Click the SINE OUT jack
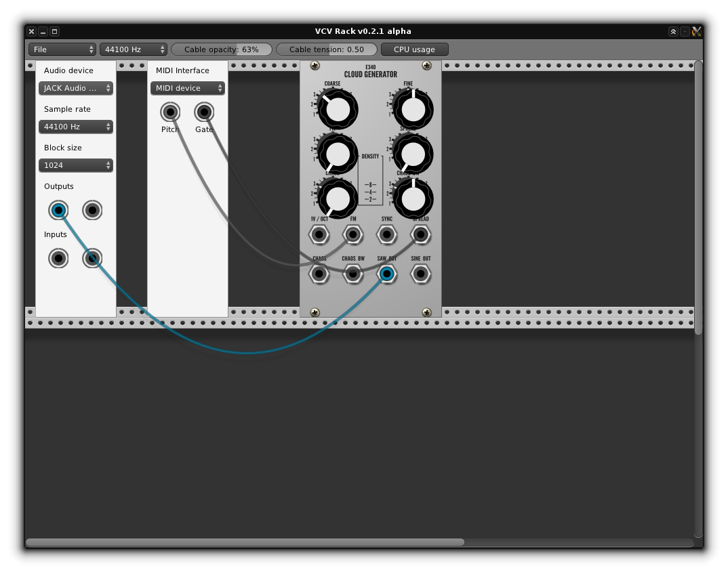Image resolution: width=728 pixels, height=573 pixels. pos(421,274)
